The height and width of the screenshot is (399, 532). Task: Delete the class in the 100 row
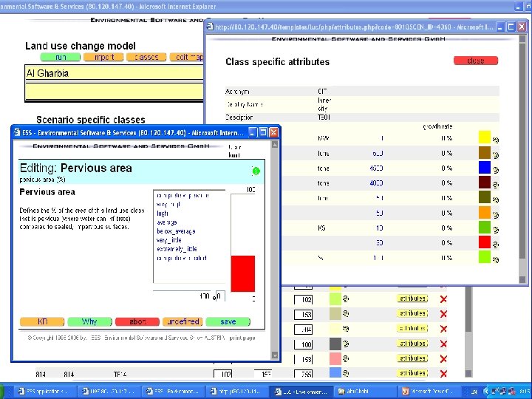[x=443, y=344]
